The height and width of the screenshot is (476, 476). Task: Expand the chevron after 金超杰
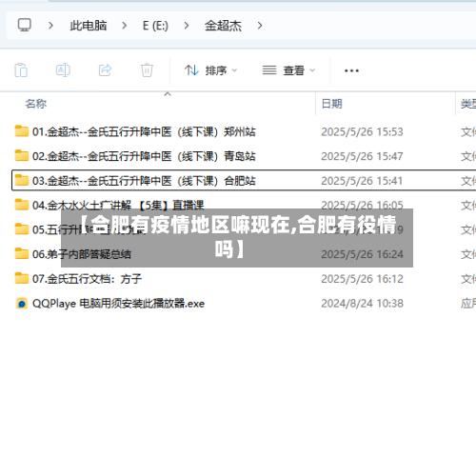tap(260, 26)
